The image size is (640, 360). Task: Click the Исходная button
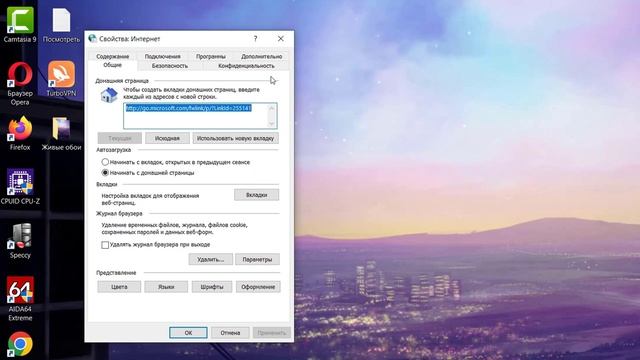click(167, 138)
